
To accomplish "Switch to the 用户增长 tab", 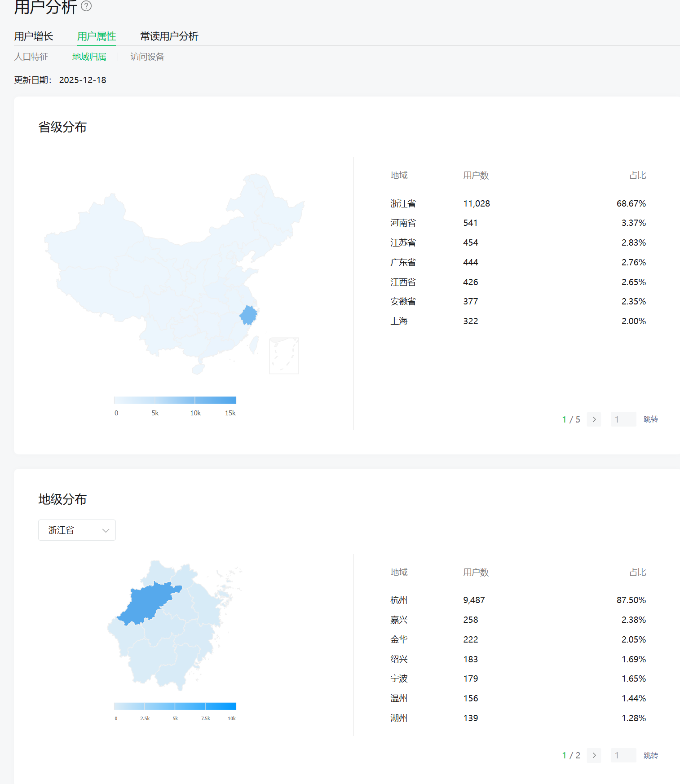I will tap(34, 36).
